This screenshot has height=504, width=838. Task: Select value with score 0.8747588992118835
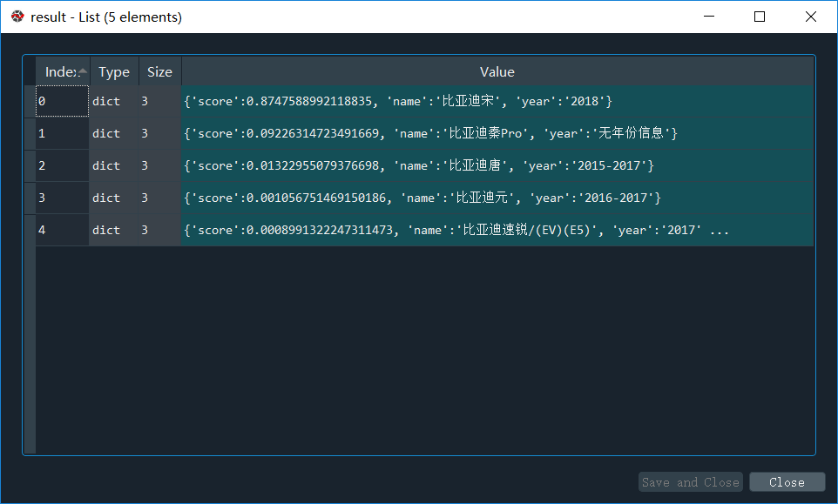point(497,101)
